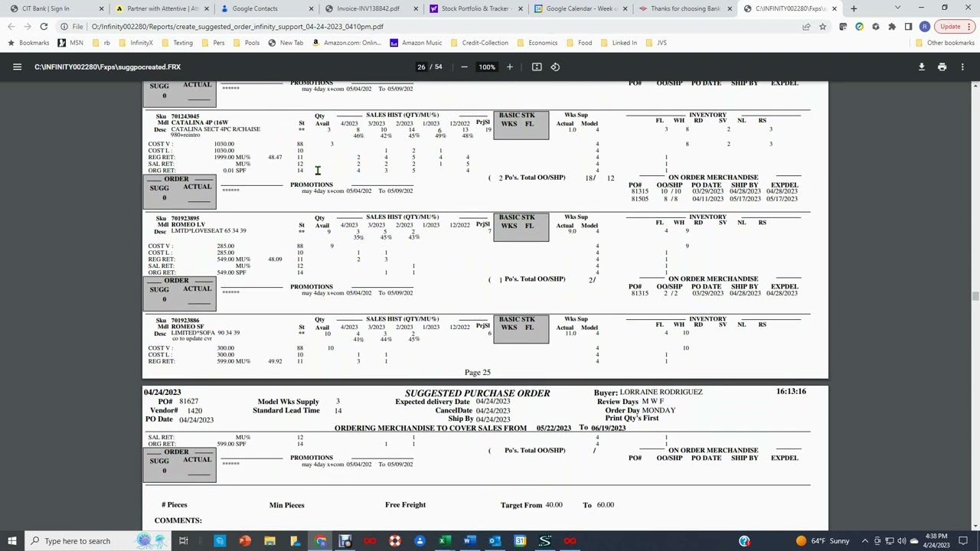Toggle Chrome side panel
980x551 pixels.
[x=908, y=26]
